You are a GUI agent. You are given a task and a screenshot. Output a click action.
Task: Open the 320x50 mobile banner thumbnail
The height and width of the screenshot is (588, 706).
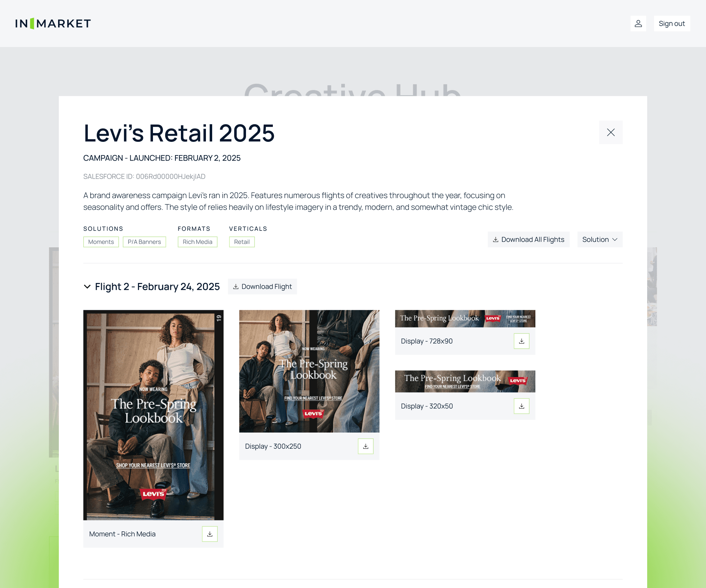[x=465, y=381]
